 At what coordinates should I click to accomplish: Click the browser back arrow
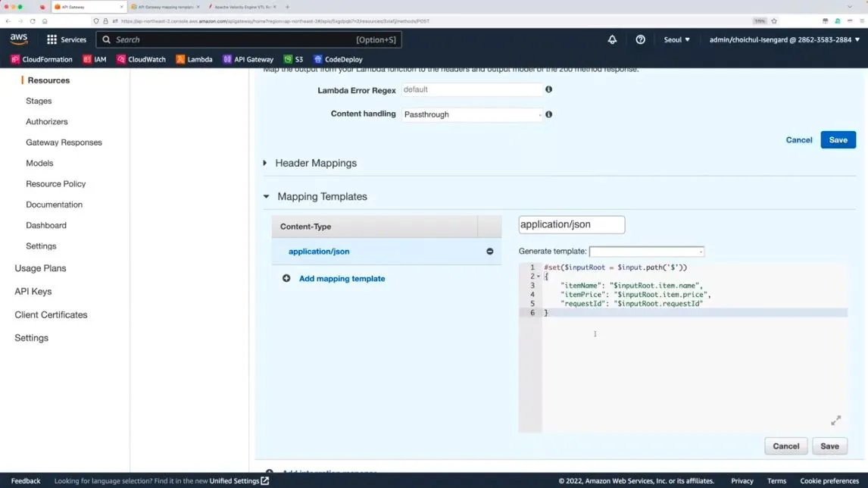pos(8,21)
